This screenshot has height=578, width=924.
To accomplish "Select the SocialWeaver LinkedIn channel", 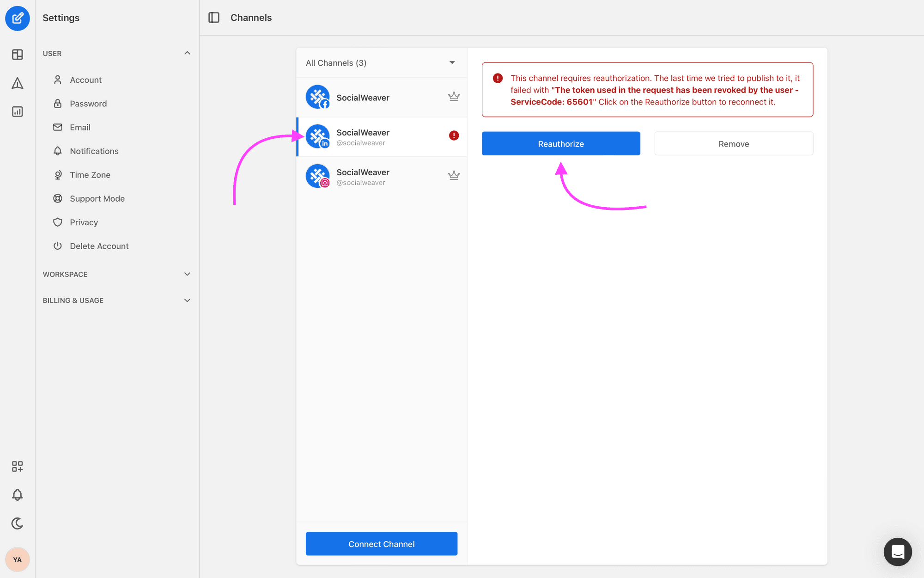I will (x=382, y=137).
